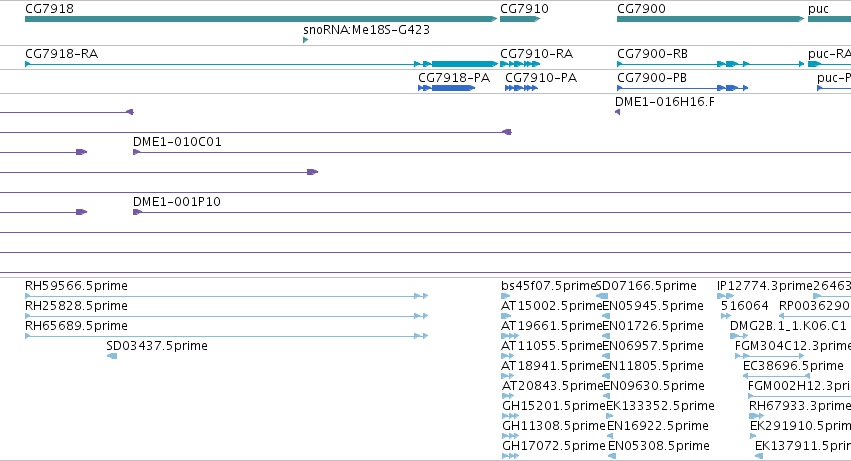Click the DME1-016H16.F arrow marker

click(617, 112)
